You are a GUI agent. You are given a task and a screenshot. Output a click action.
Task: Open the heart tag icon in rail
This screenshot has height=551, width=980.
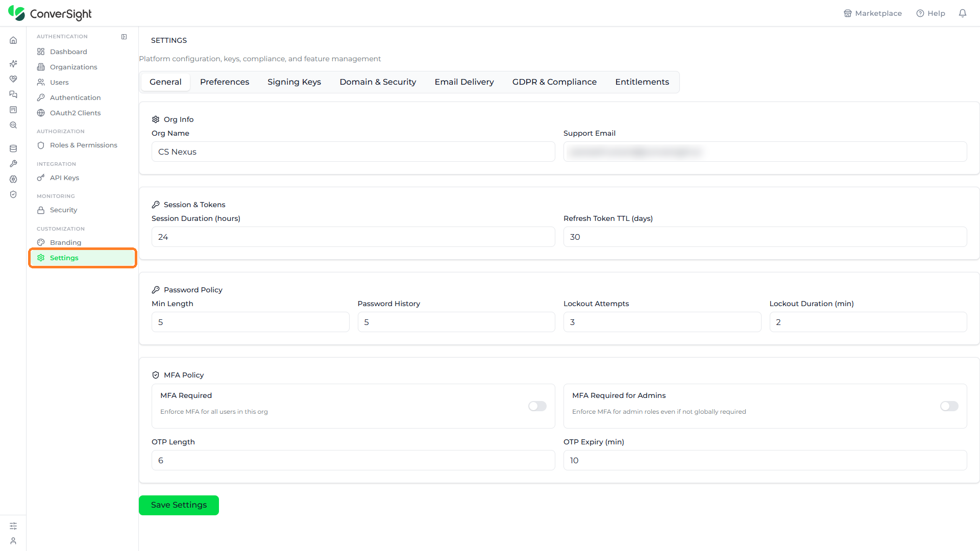13,79
